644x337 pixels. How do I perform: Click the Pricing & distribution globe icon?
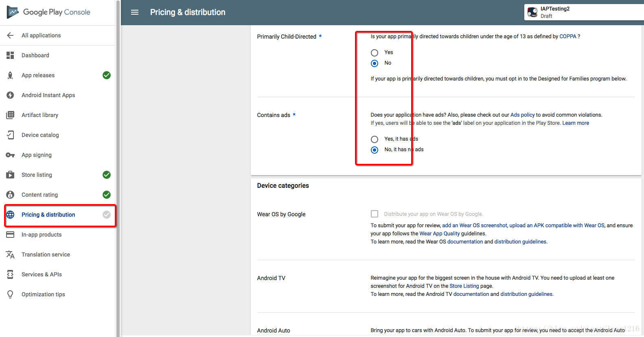pyautogui.click(x=10, y=215)
